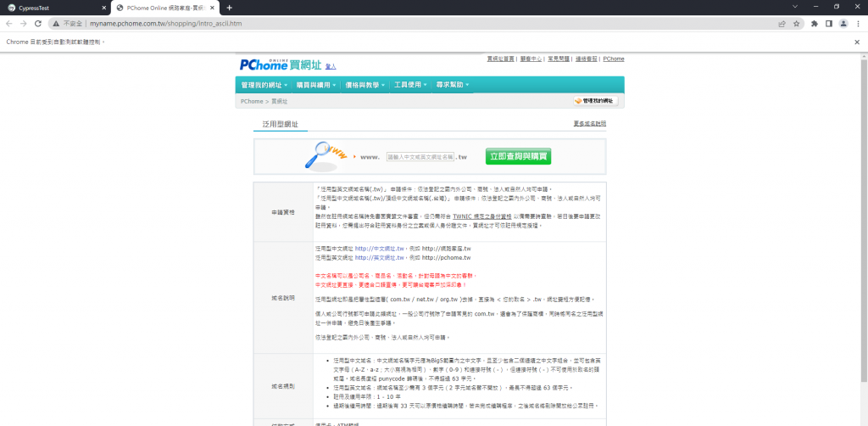Click the orange icon on 管理我的網址 button
868x426 pixels.
click(578, 101)
